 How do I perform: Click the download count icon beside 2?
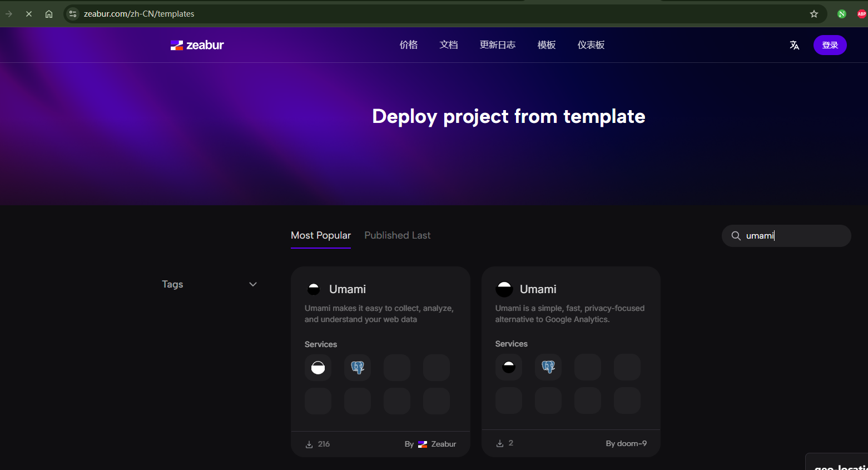(500, 443)
